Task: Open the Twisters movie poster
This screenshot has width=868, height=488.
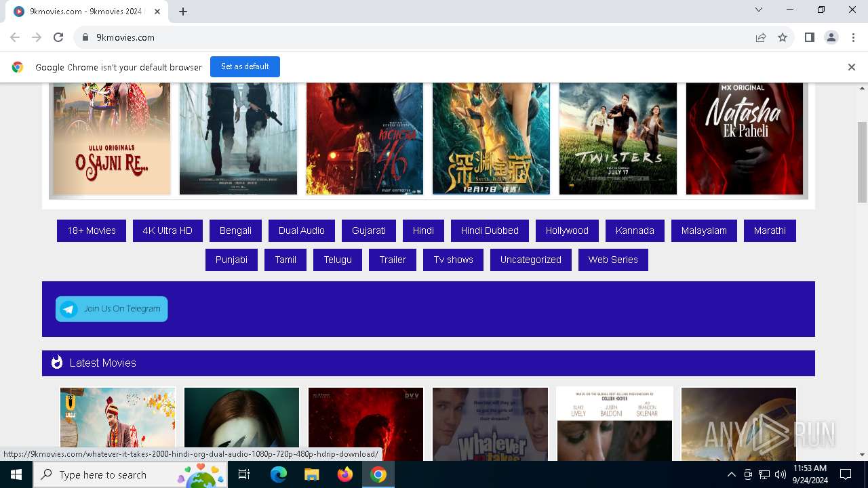Action: click(x=618, y=138)
